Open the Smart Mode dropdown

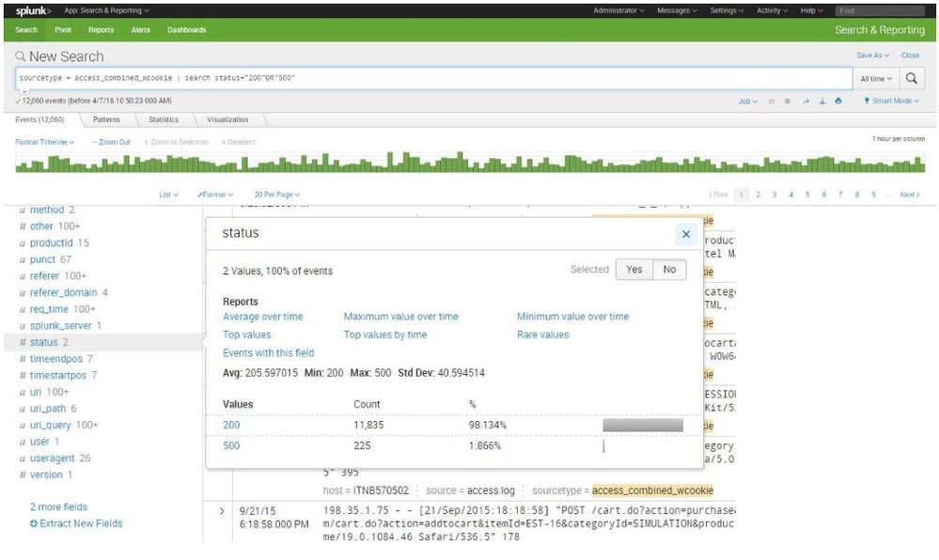coord(891,101)
